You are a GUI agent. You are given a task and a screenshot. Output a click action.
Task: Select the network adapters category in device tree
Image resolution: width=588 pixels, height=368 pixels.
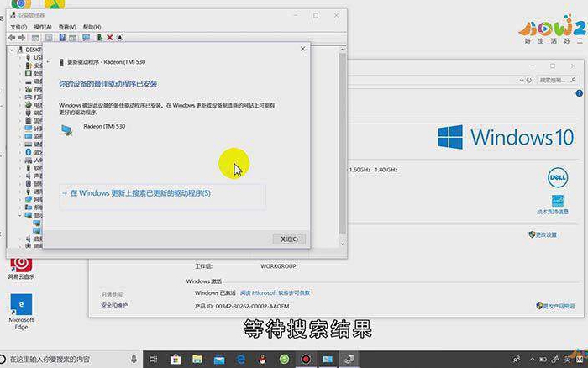click(33, 199)
